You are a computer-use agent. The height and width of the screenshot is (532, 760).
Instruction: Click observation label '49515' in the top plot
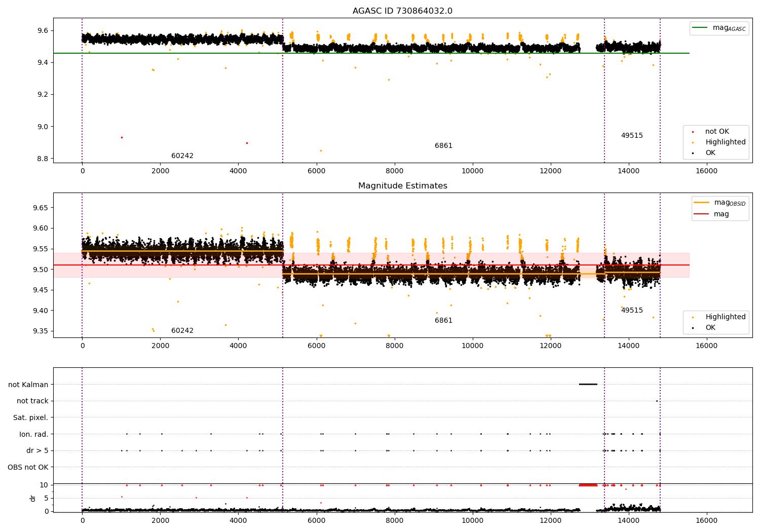coord(632,136)
